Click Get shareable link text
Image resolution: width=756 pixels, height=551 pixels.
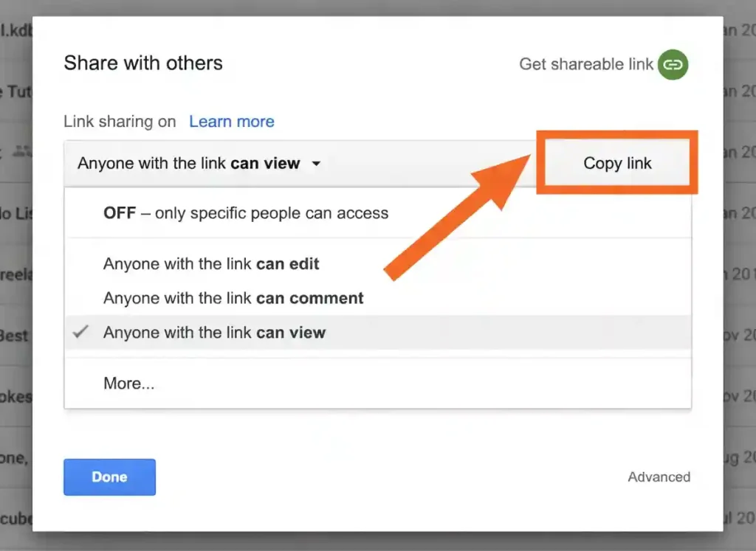[585, 64]
